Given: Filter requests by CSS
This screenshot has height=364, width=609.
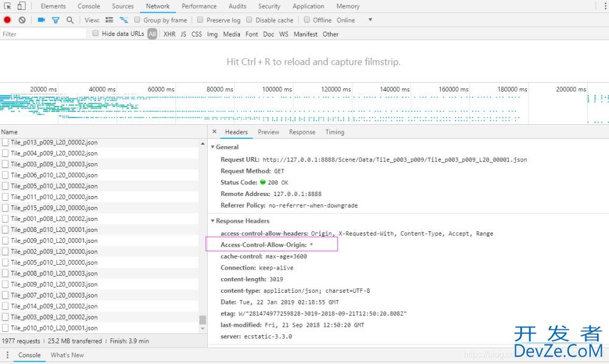Looking at the screenshot, I should pyautogui.click(x=197, y=34).
